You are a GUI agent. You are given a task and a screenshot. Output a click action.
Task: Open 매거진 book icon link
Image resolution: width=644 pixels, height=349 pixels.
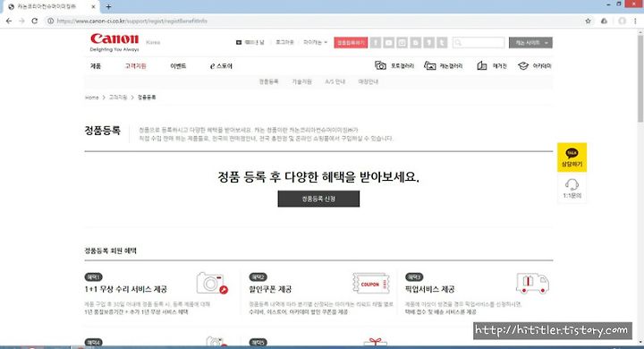[x=482, y=65]
